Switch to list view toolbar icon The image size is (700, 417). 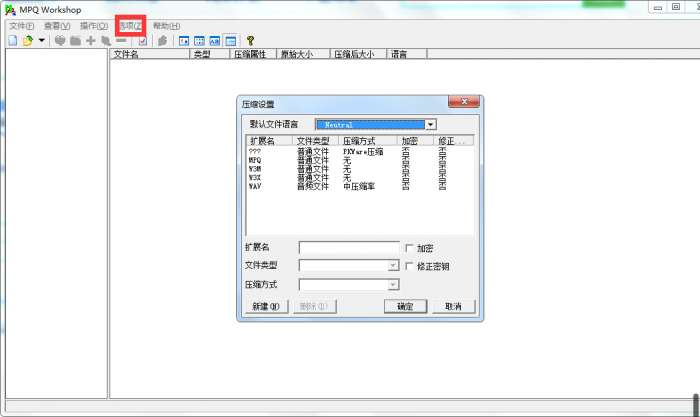(x=215, y=41)
